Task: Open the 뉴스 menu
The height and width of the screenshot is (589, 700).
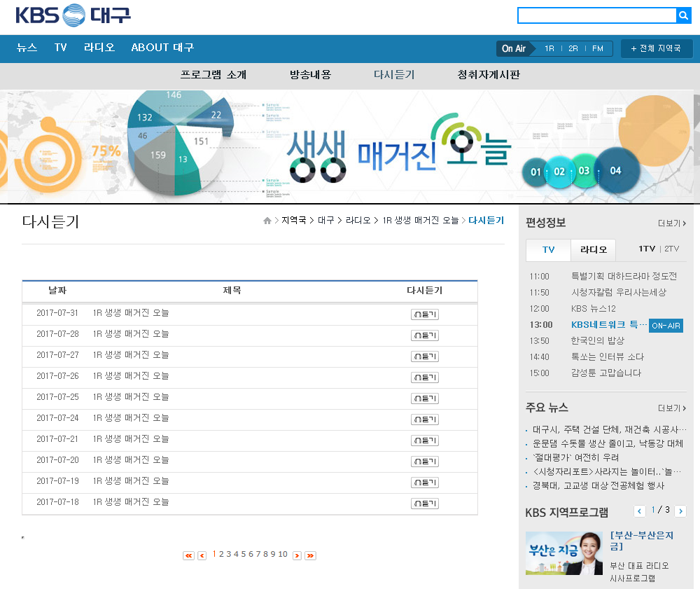Action: click(27, 48)
